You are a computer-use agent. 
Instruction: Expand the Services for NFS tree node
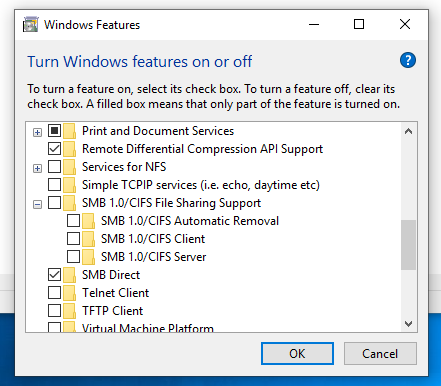pyautogui.click(x=37, y=169)
